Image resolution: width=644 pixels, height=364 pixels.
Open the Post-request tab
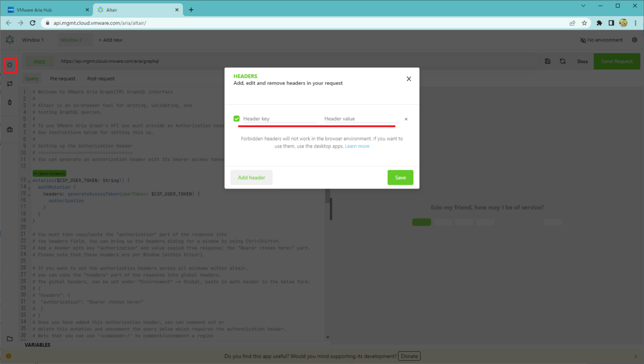(101, 78)
